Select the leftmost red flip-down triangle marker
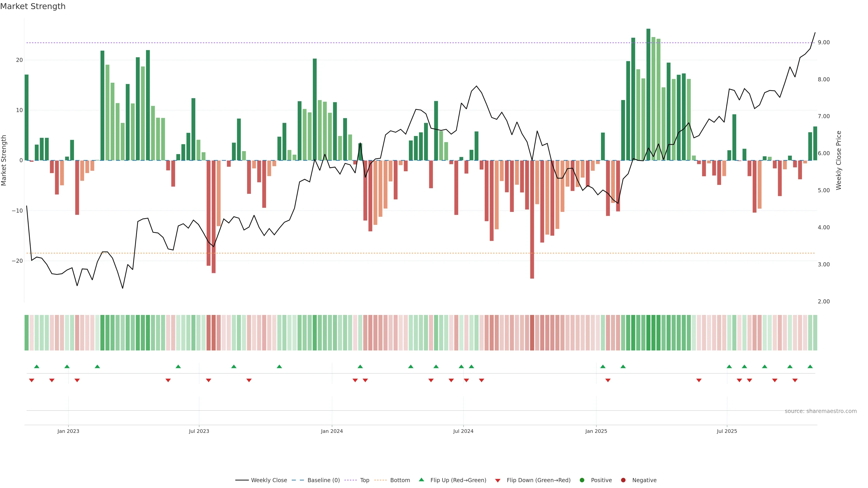The height and width of the screenshot is (488, 868). point(32,380)
